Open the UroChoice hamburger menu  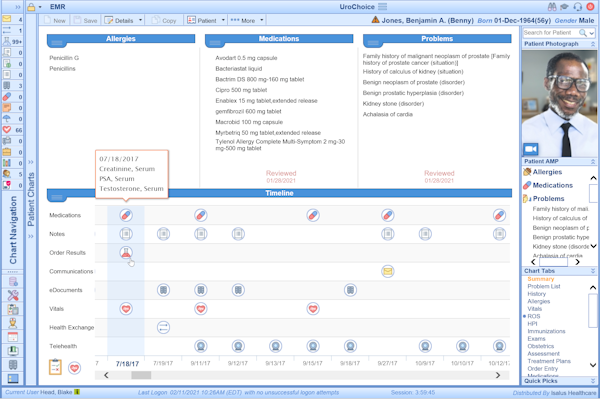pyautogui.click(x=383, y=7)
